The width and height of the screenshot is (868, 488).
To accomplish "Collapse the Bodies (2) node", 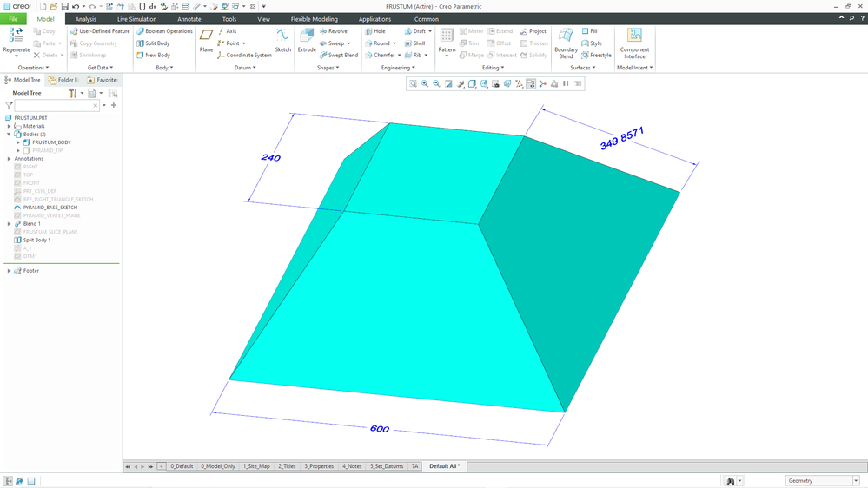I will tap(10, 135).
